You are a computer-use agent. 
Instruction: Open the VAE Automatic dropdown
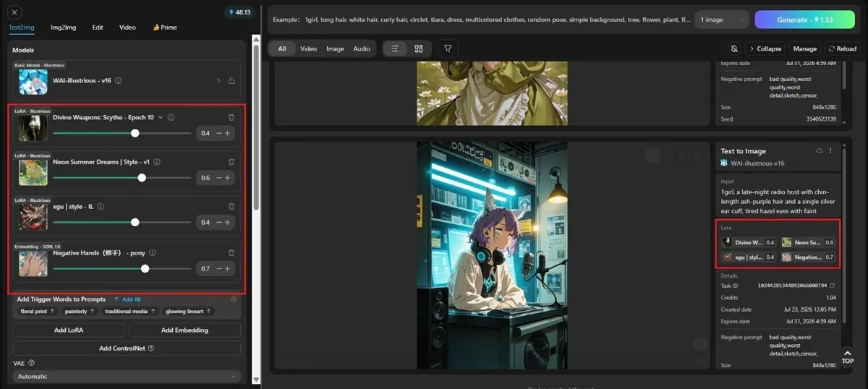127,377
